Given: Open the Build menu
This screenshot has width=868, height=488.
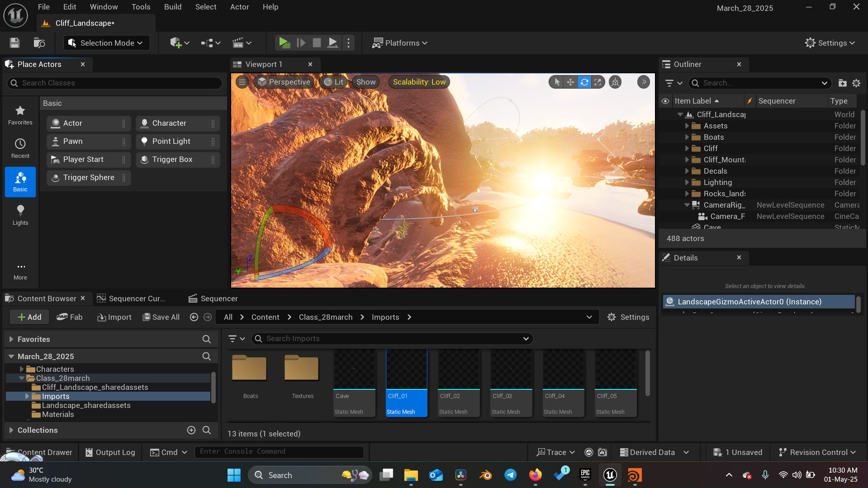Looking at the screenshot, I should [173, 7].
